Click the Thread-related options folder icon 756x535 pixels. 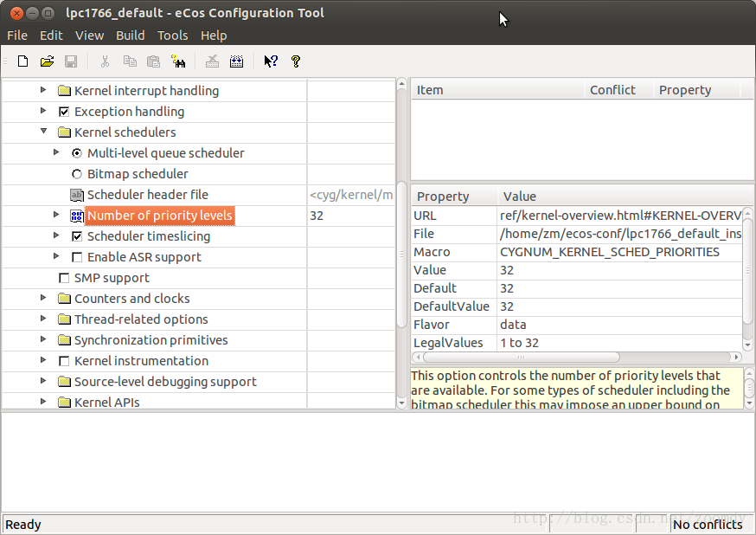(x=64, y=319)
